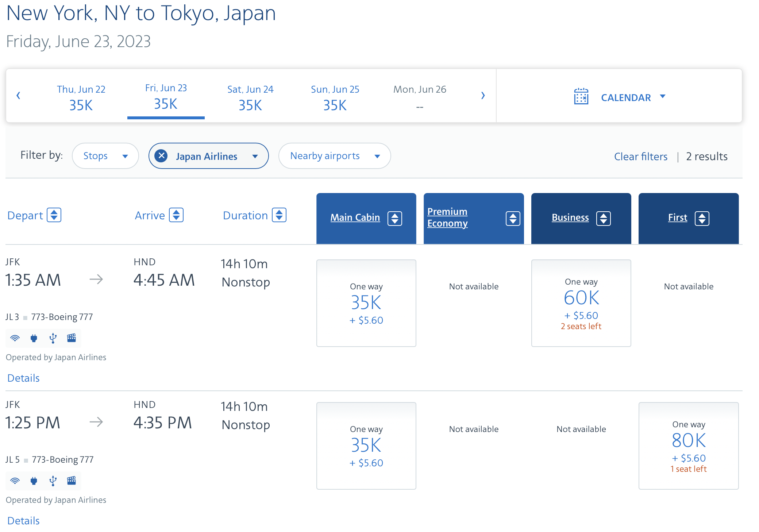Click the Clear filters link
Viewport: 759px width, 532px height.
click(641, 157)
